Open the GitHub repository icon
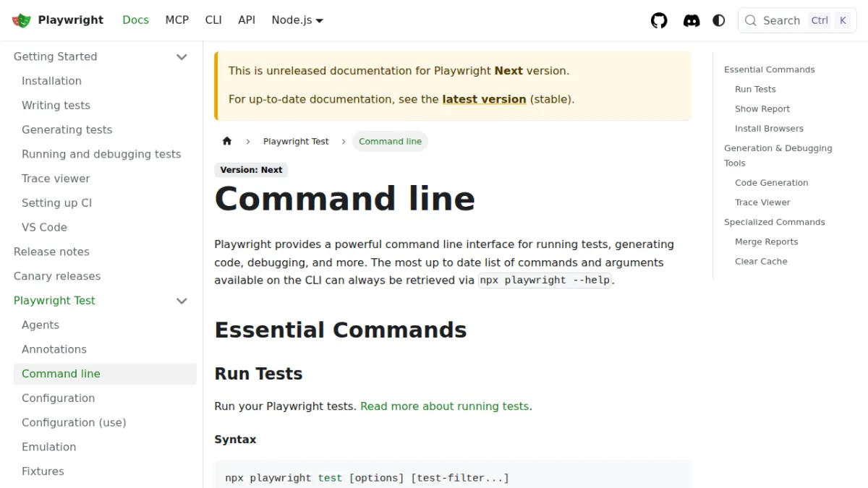Viewport: 868px width, 488px height. [659, 20]
